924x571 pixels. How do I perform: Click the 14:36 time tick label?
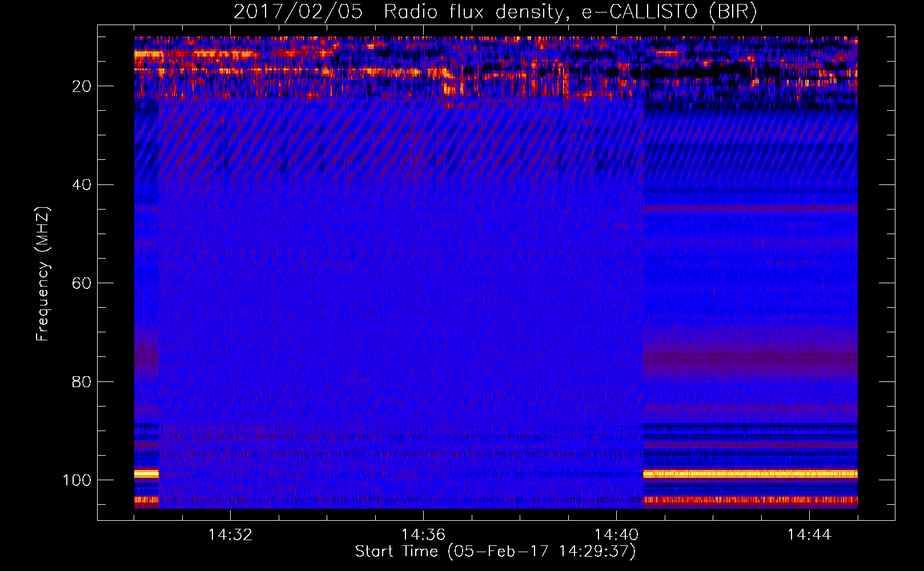tap(423, 535)
